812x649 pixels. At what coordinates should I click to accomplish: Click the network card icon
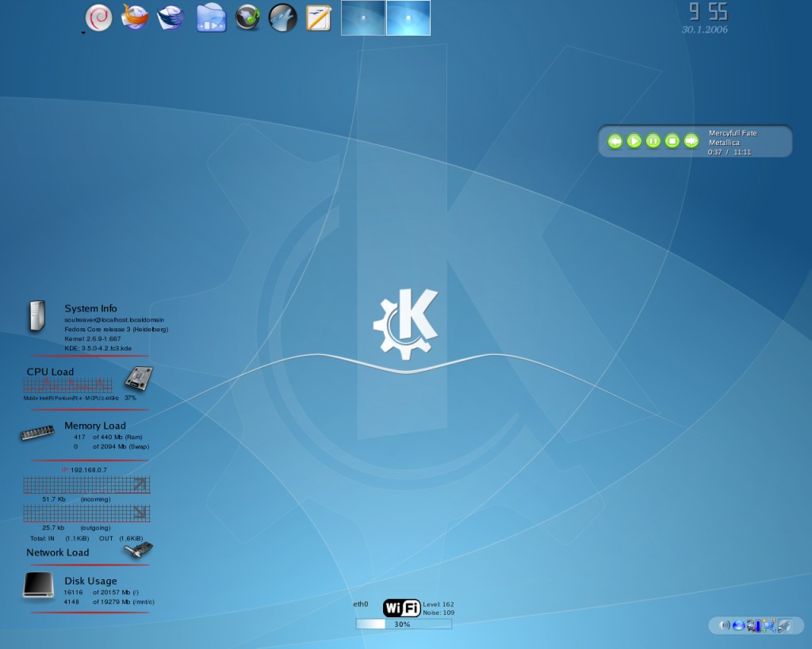tap(138, 550)
